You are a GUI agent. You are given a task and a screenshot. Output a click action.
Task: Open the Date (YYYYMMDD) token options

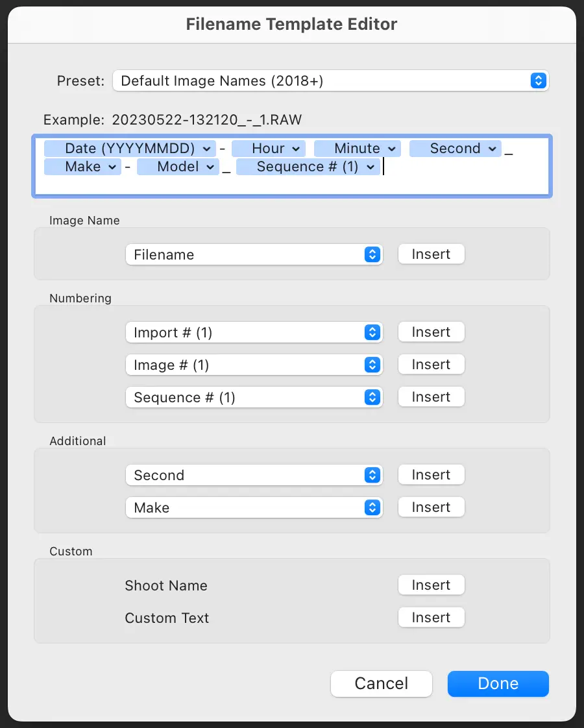coord(204,148)
